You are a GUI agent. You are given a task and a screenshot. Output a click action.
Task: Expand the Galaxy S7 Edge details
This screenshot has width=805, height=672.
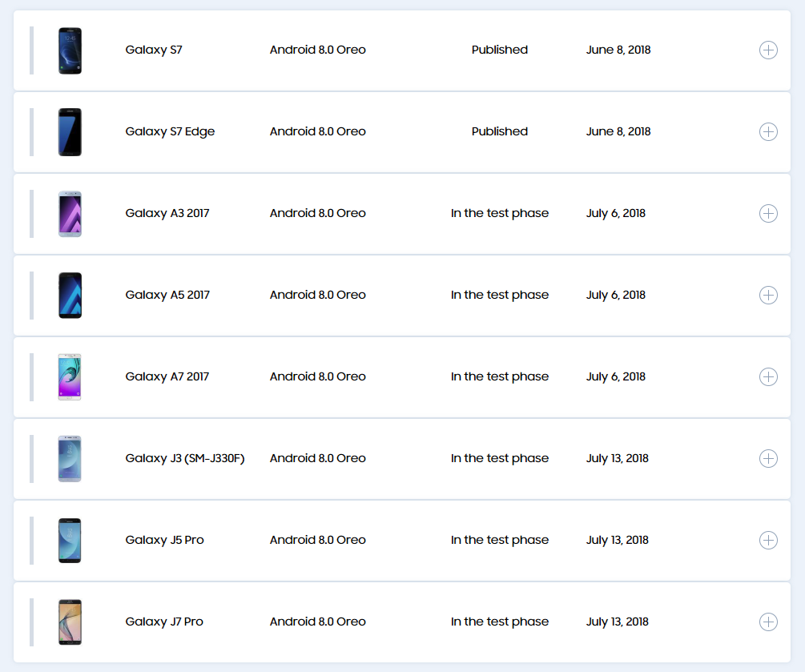[x=767, y=132]
